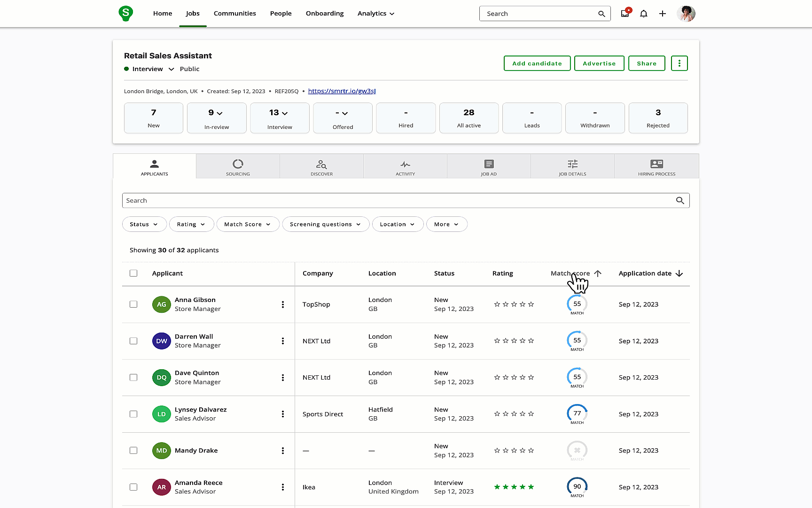Click Mandy Drake's empty match score ring

577,451
